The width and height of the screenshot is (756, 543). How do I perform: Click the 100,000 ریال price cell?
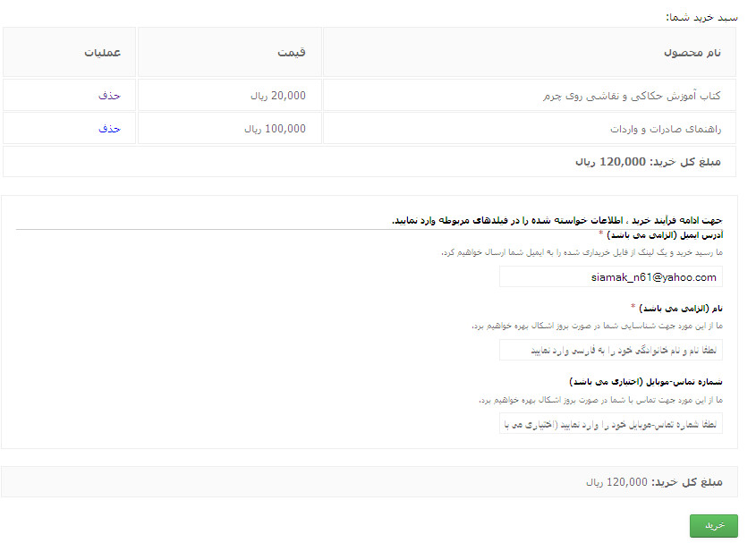[x=275, y=129]
